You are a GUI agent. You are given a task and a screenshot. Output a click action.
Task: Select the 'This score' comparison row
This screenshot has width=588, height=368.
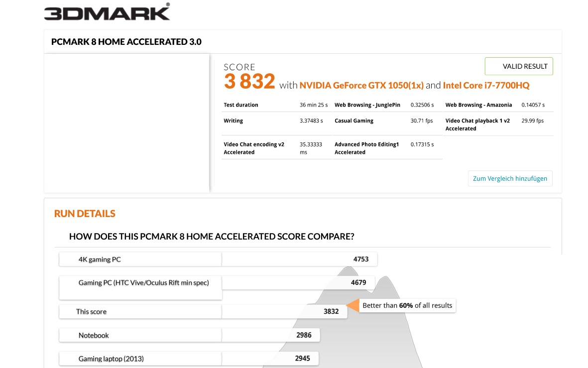[203, 311]
